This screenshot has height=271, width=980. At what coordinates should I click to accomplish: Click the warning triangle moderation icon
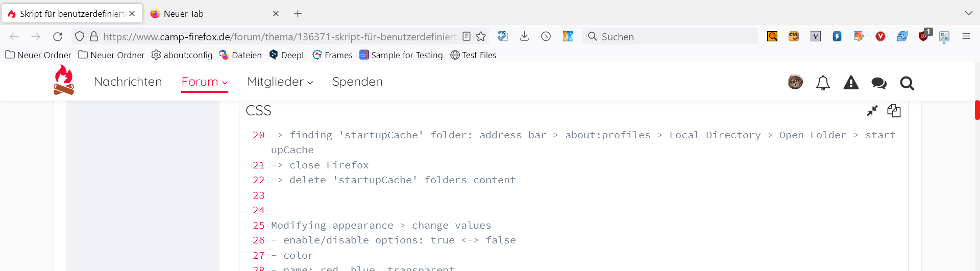[x=851, y=83]
